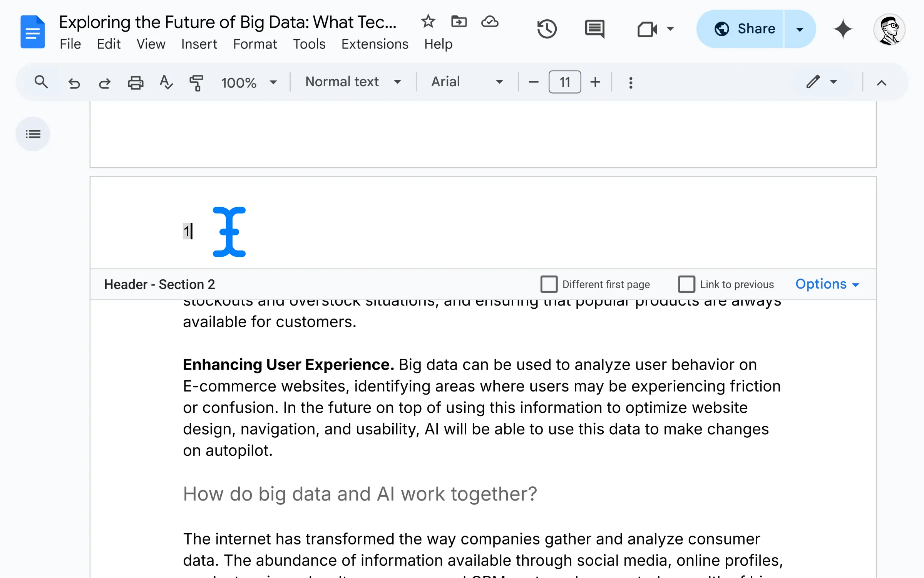Open the View menu

tap(151, 44)
